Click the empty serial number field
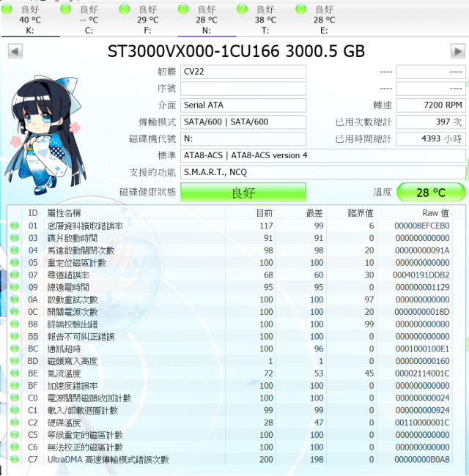 tap(243, 89)
